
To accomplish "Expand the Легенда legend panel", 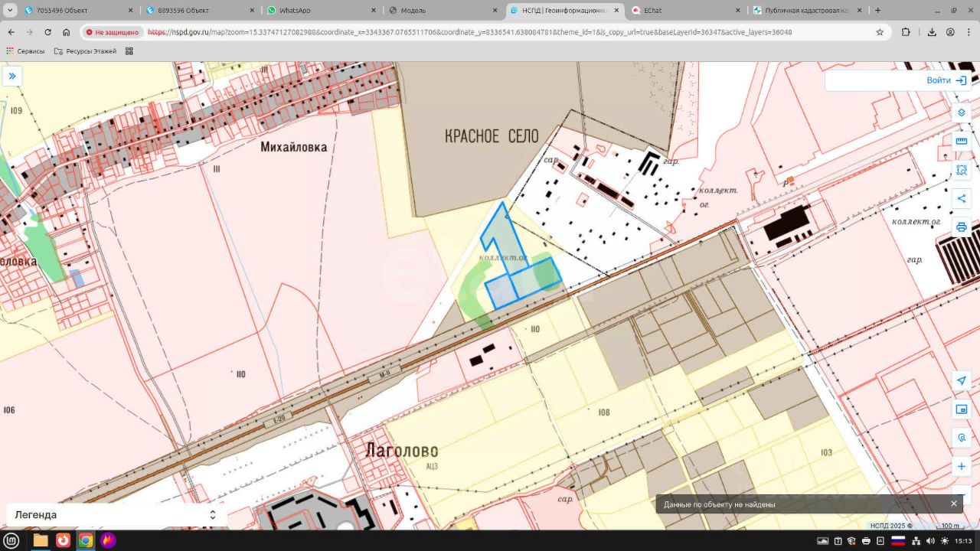I will point(115,515).
